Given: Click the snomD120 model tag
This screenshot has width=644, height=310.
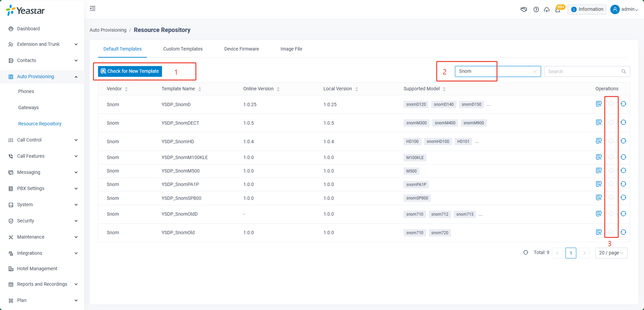Looking at the screenshot, I should click(x=416, y=104).
